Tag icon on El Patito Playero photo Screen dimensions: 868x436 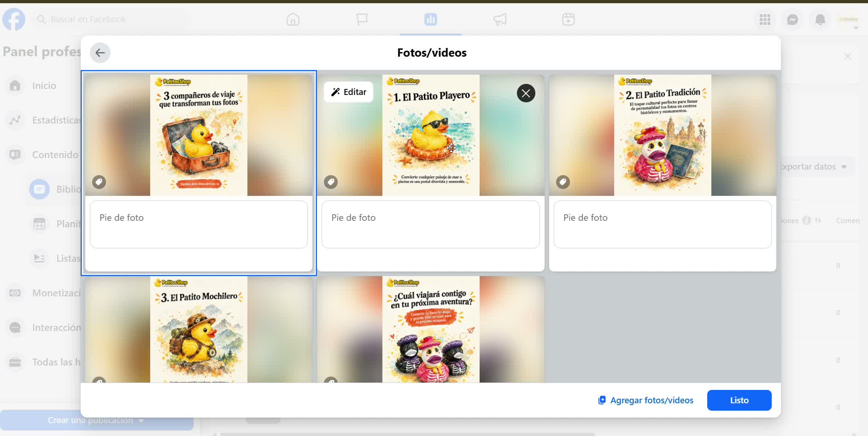[331, 182]
